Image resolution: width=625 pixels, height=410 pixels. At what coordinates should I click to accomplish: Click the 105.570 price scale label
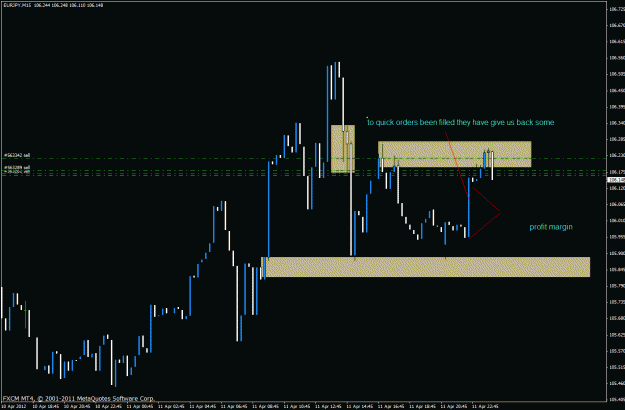[x=617, y=351]
